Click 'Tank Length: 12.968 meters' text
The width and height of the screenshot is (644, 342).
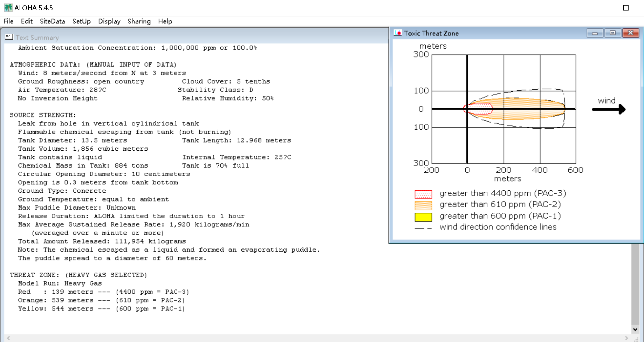tap(237, 140)
